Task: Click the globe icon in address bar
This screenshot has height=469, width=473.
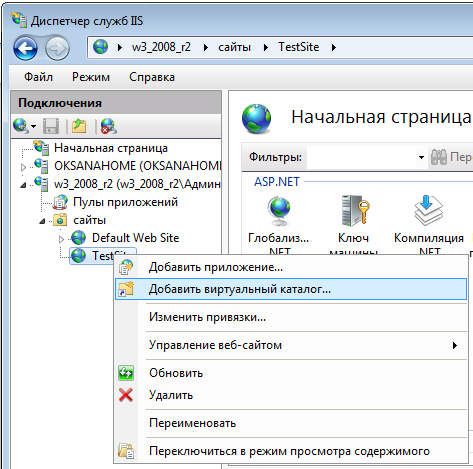Action: point(100,47)
